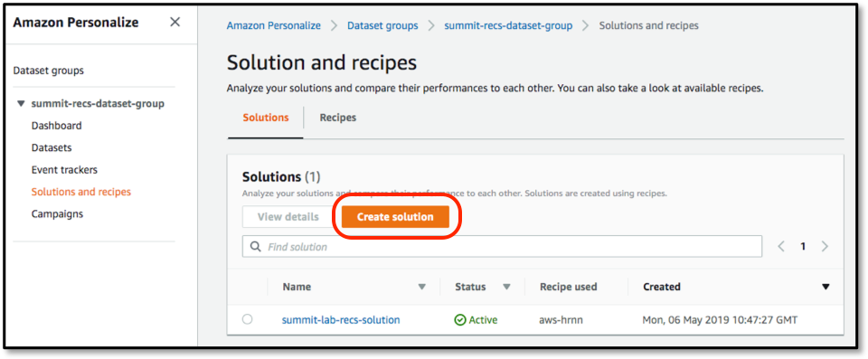Click the Recipe used column header
The width and height of the screenshot is (868, 359).
[x=568, y=287]
